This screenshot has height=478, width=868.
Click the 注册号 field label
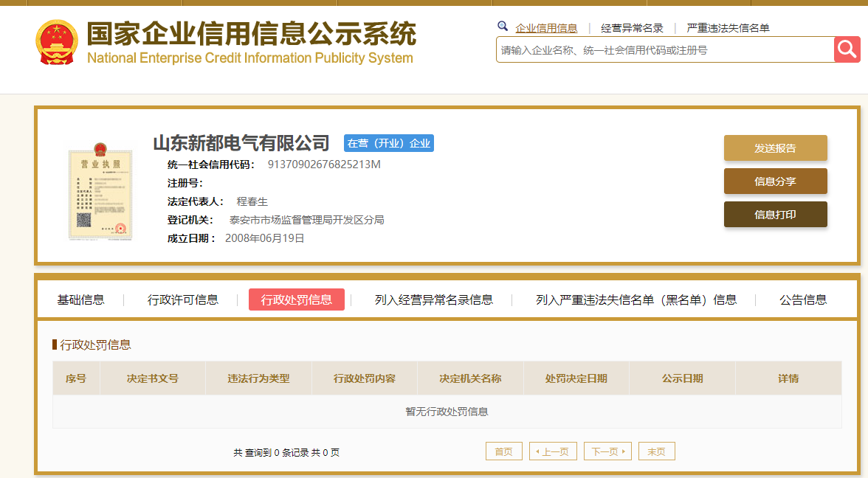pyautogui.click(x=185, y=183)
